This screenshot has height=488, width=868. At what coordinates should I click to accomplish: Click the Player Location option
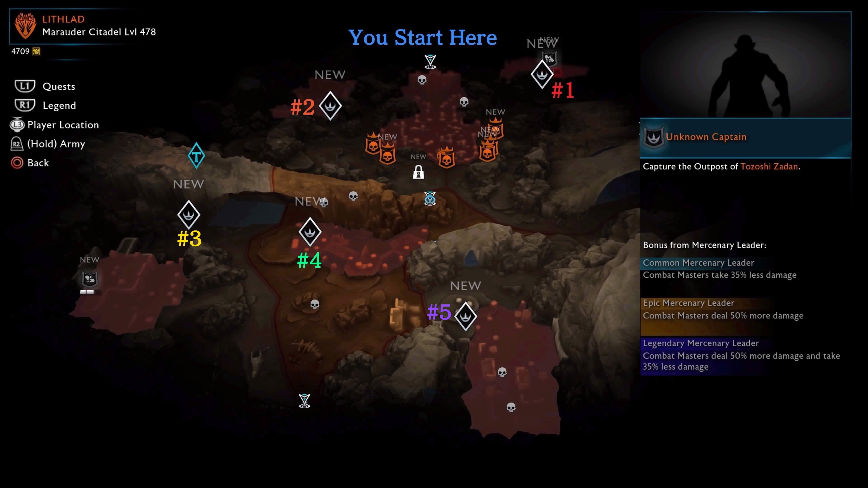[63, 124]
